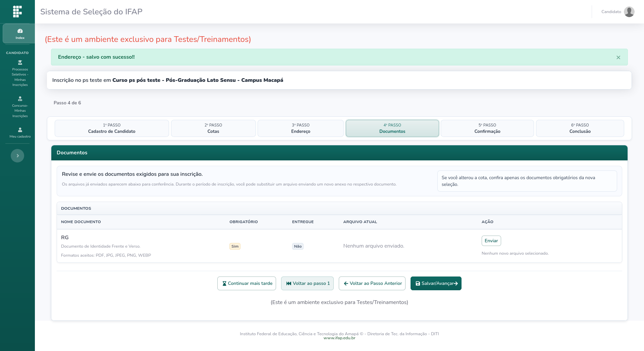Click the ARQUIVO ATUAL column header
Viewport: 644px width, 351px height.
click(360, 222)
